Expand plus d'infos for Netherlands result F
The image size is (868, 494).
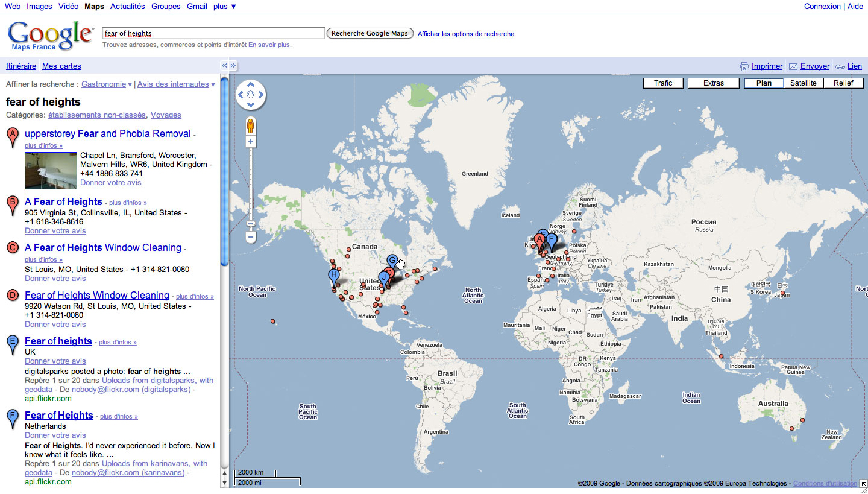(119, 417)
